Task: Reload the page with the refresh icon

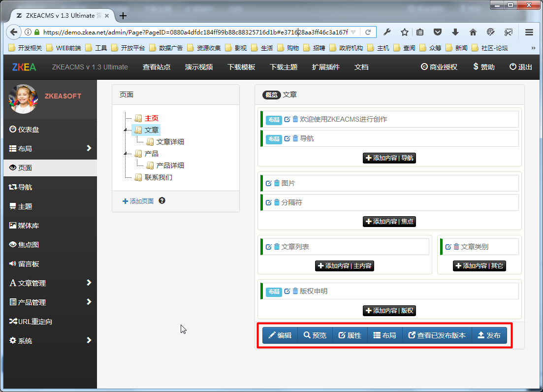Action: [x=368, y=32]
